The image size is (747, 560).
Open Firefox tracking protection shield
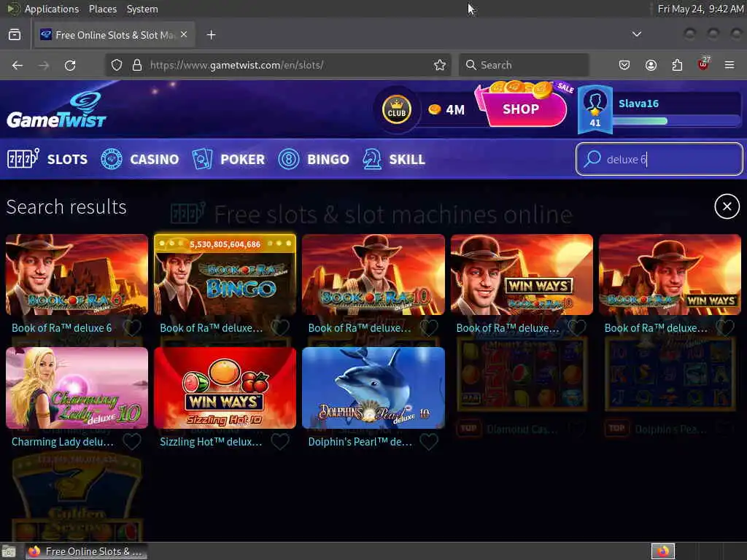(x=117, y=65)
